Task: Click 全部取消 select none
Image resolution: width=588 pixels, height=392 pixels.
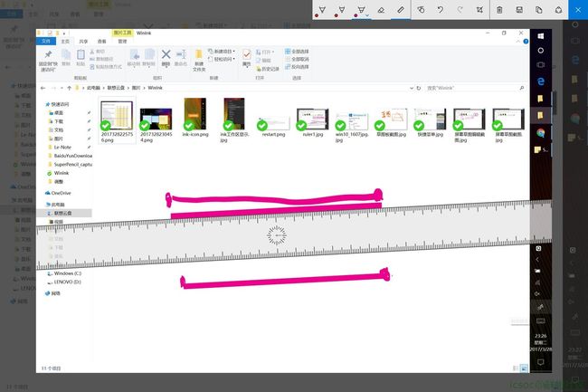Action: [297, 59]
